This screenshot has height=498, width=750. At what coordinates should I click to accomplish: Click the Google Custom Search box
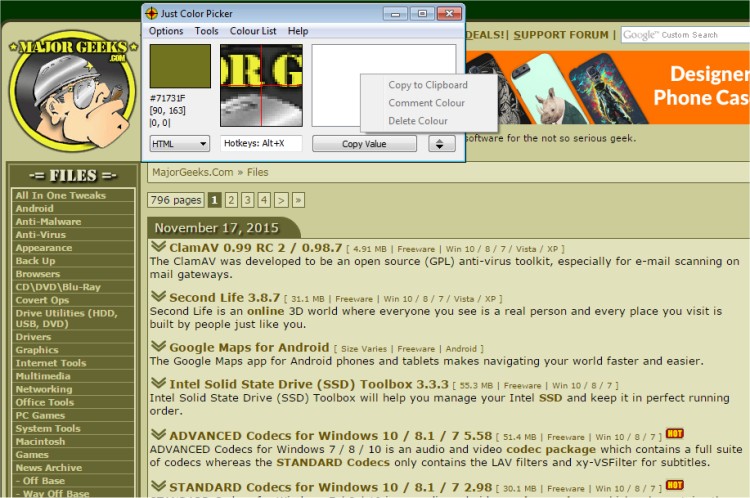coord(685,35)
